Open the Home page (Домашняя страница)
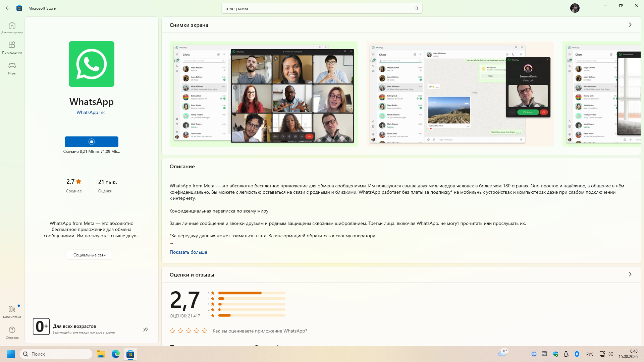 [12, 27]
